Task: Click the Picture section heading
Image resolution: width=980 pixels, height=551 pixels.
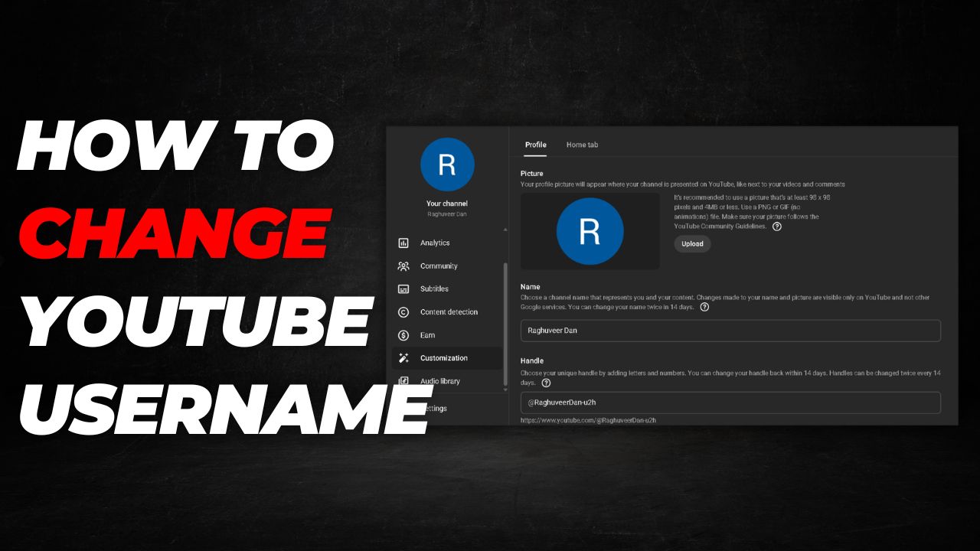Action: point(532,174)
